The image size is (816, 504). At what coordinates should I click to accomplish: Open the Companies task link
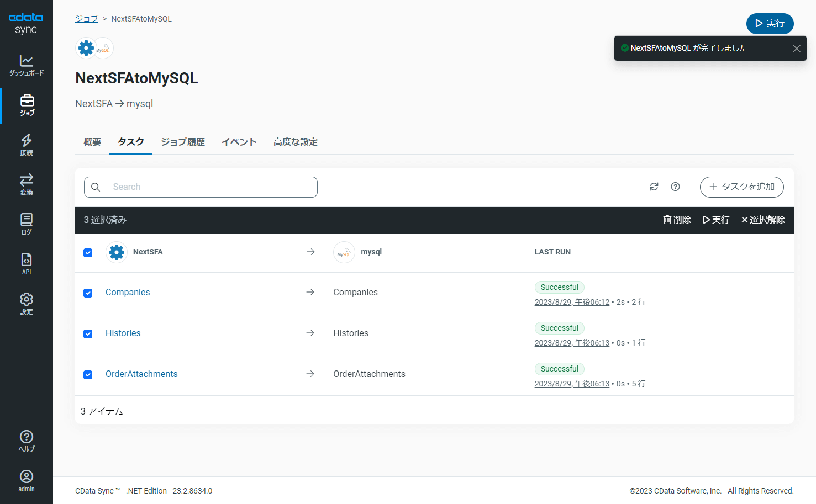pyautogui.click(x=128, y=293)
